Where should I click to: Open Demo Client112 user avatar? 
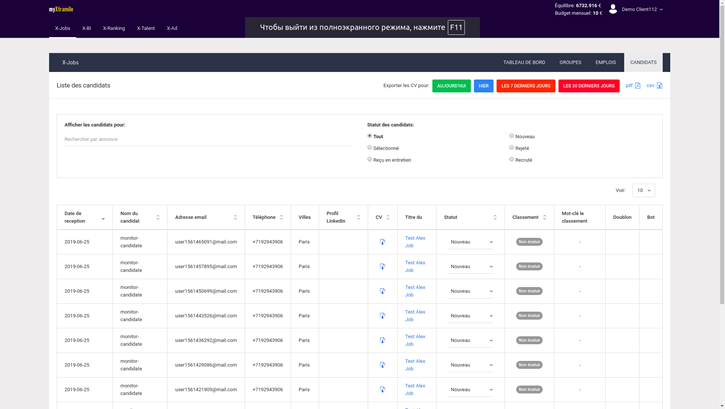(x=613, y=9)
